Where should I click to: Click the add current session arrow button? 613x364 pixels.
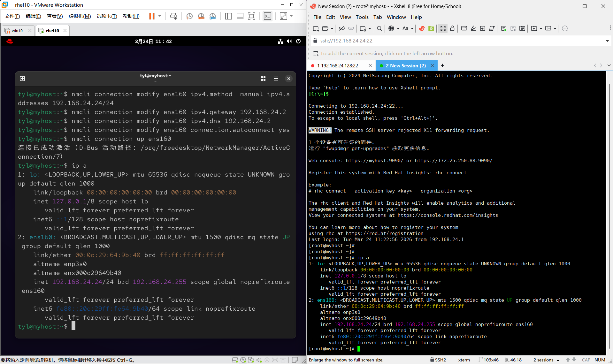click(316, 53)
